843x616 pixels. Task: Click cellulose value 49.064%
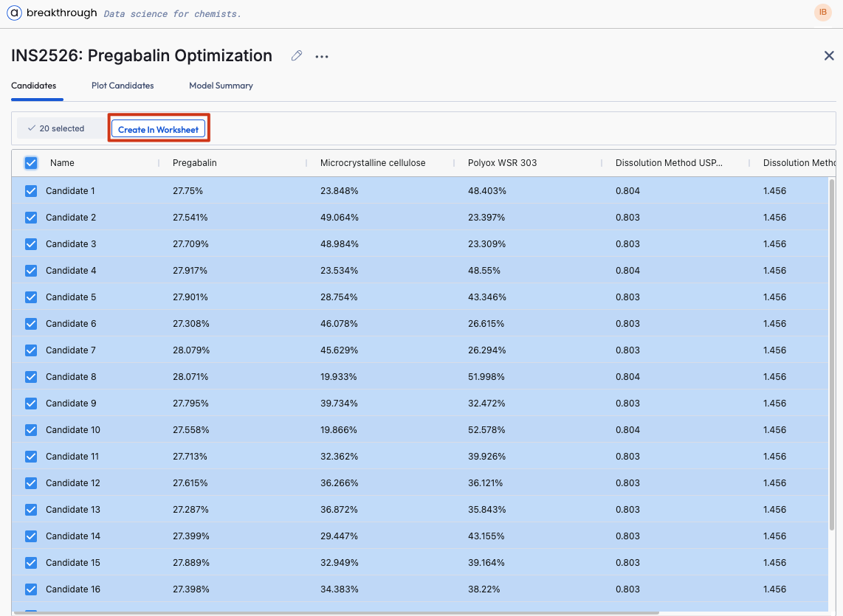point(340,217)
